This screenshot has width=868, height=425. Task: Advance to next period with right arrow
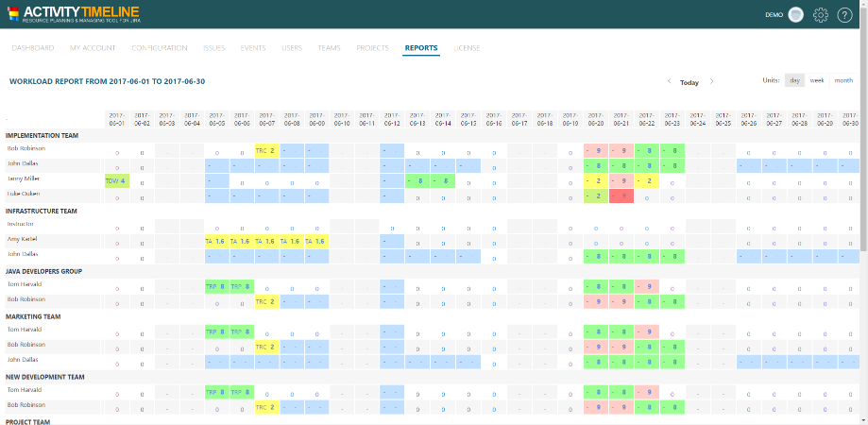tap(711, 82)
